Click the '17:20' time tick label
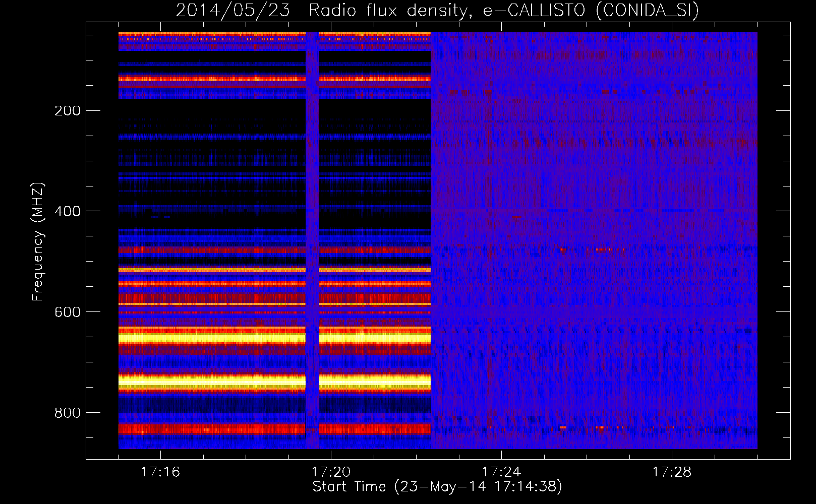Screen dimensions: 816x504 [331, 472]
